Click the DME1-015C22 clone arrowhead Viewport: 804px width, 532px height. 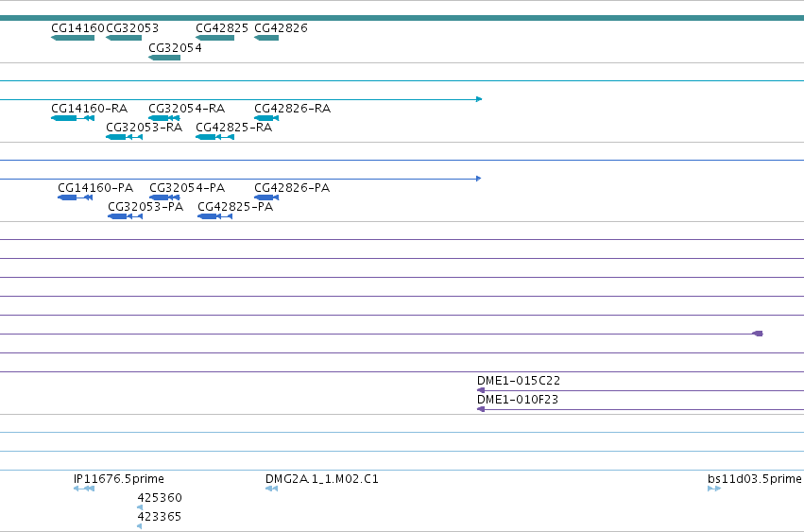pos(481,390)
